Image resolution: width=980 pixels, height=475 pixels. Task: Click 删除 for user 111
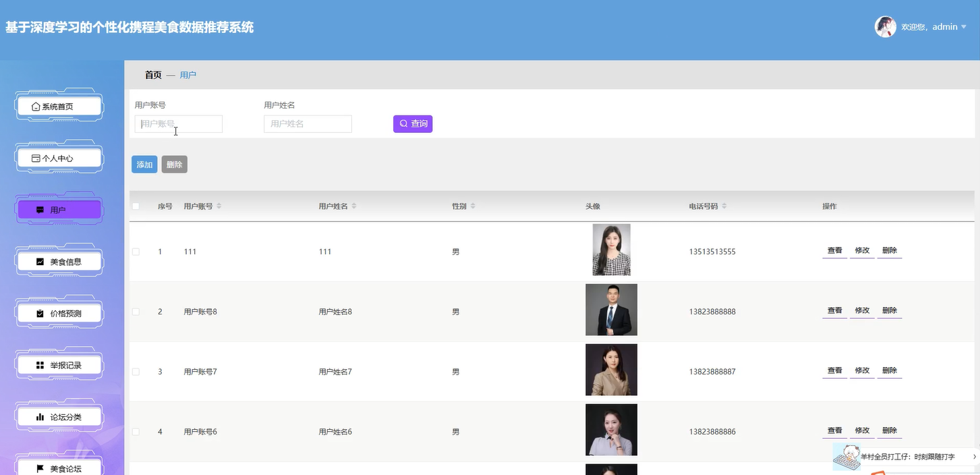click(890, 251)
